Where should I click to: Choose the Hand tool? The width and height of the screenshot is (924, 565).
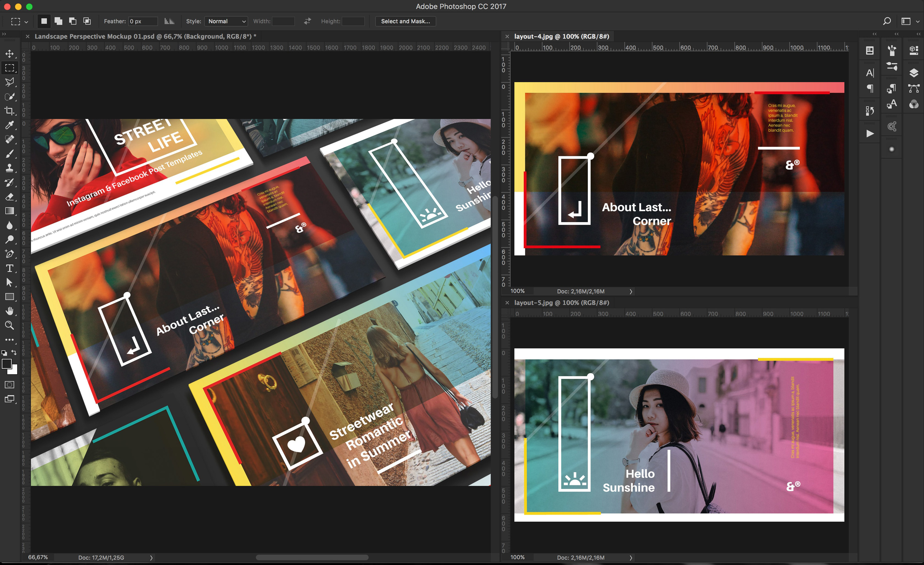point(9,311)
